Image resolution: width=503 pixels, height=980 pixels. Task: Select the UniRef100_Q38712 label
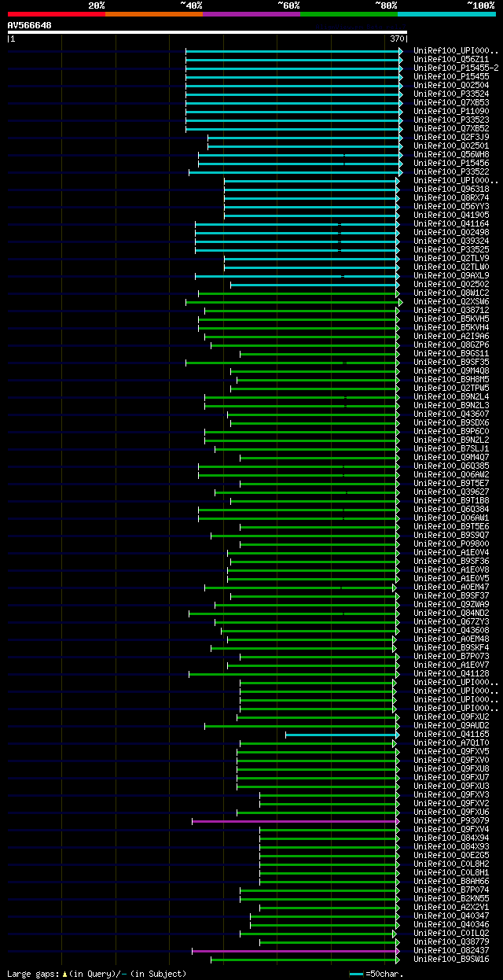tap(451, 310)
